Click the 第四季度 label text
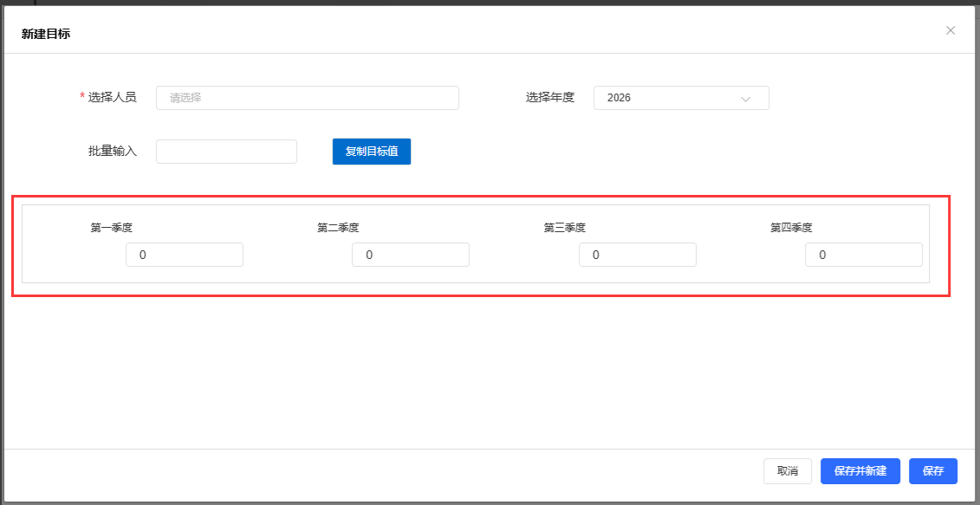This screenshot has height=505, width=980. 791,229
